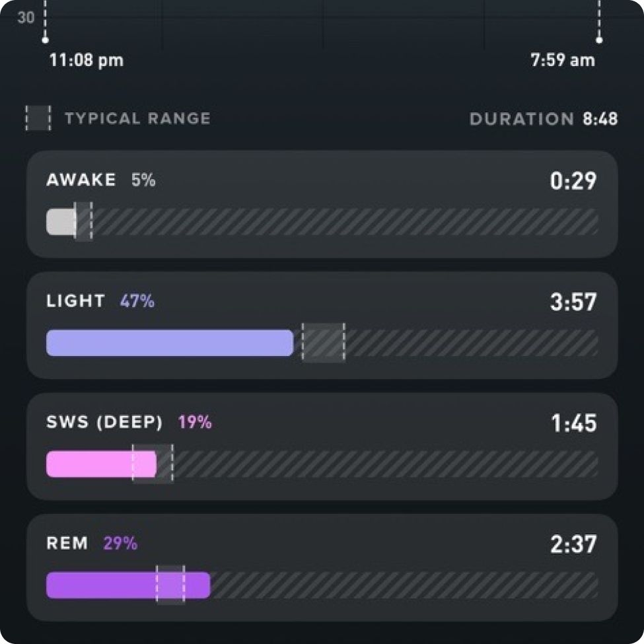This screenshot has width=644, height=644.
Task: Tap the Awake typical range dashed box
Action: [83, 222]
